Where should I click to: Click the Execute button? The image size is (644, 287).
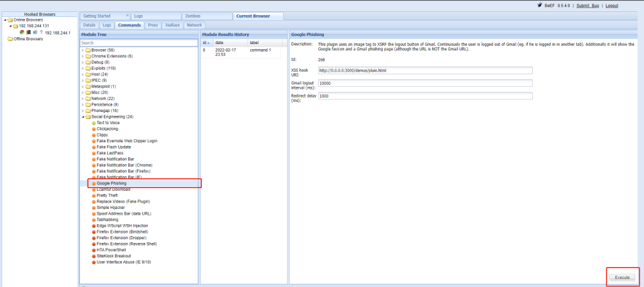(622, 278)
